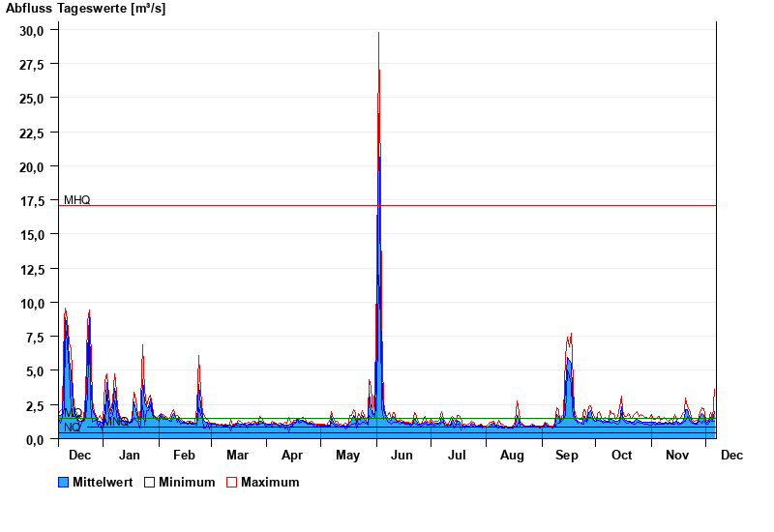Click the Feb month axis label
Screen dimensions: 774x532
tap(184, 456)
